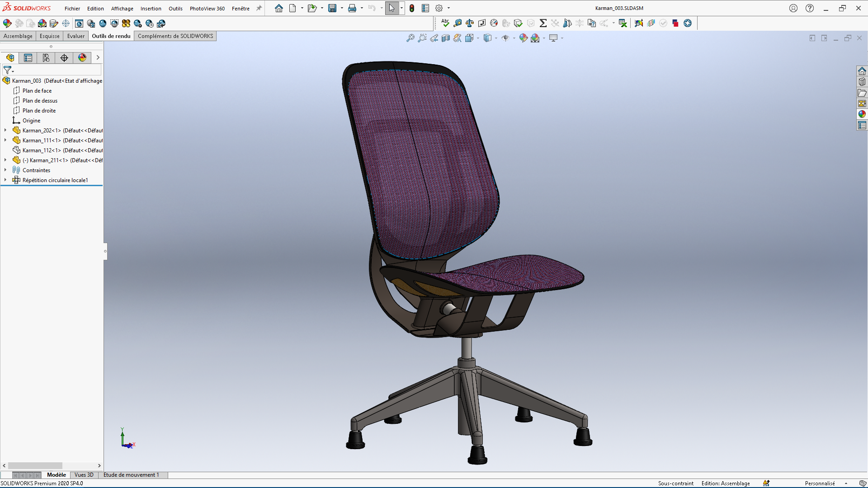Switch to FeatureManager design tree tab
Screen dimensions: 868x488
pos(10,58)
